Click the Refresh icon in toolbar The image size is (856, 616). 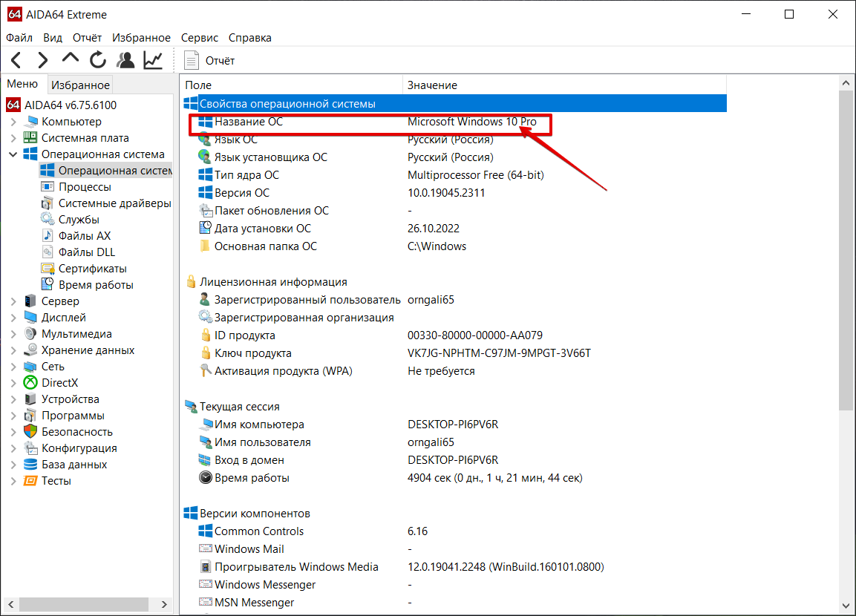click(x=98, y=60)
